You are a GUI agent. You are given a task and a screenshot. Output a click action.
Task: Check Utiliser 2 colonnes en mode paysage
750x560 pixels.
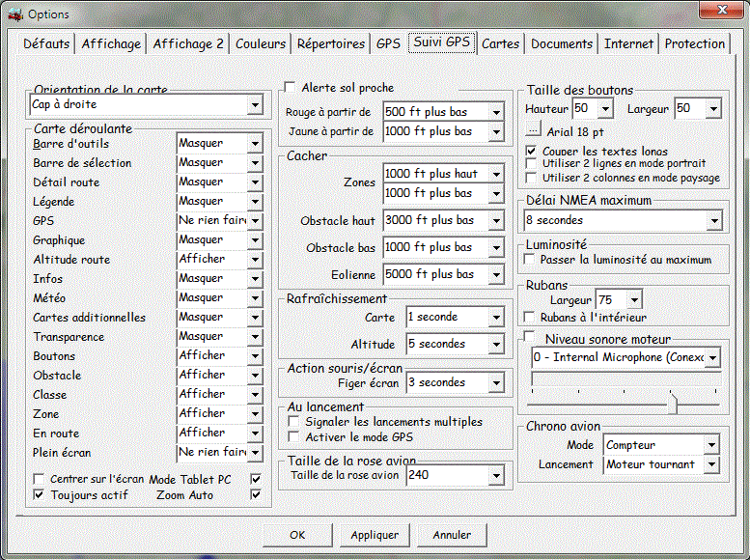[531, 178]
